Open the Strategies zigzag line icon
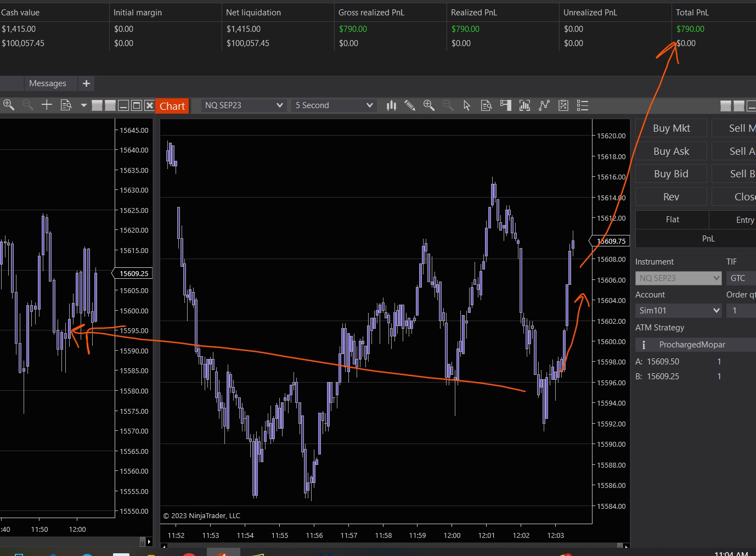 pyautogui.click(x=544, y=105)
